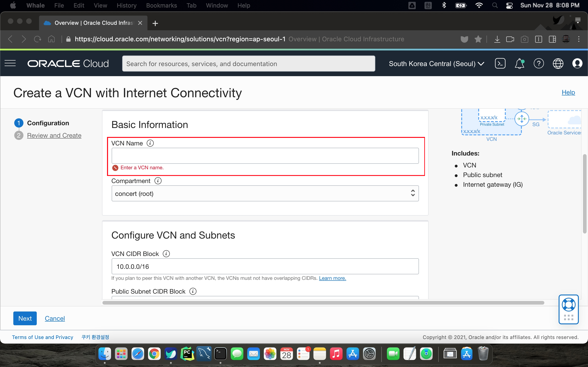Bookmark page with the star icon
Image resolution: width=588 pixels, height=367 pixels.
click(x=478, y=39)
